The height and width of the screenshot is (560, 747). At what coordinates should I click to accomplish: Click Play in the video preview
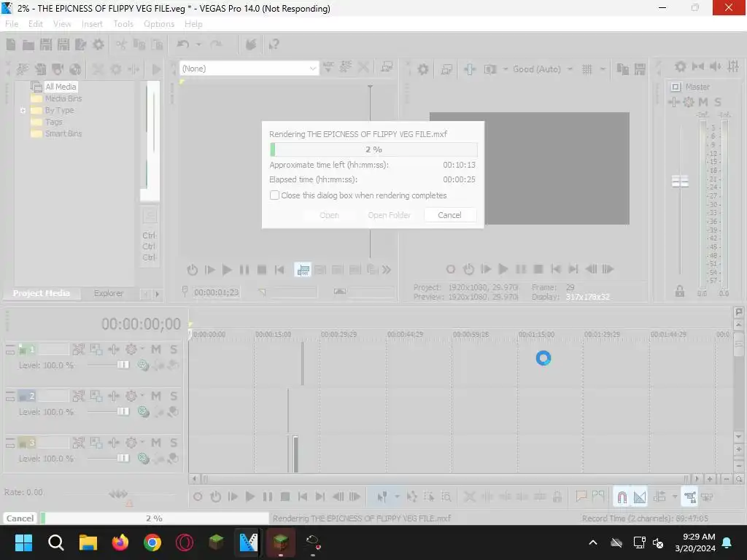coord(503,270)
